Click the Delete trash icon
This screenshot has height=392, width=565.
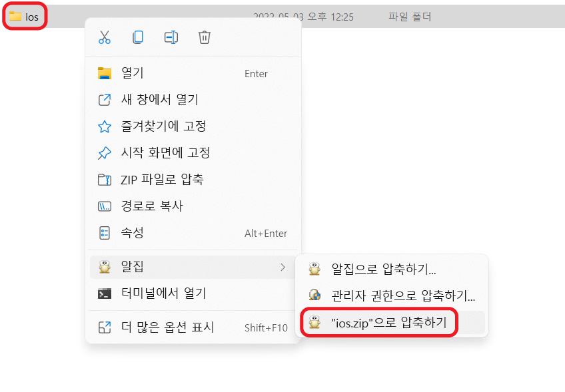coord(204,37)
